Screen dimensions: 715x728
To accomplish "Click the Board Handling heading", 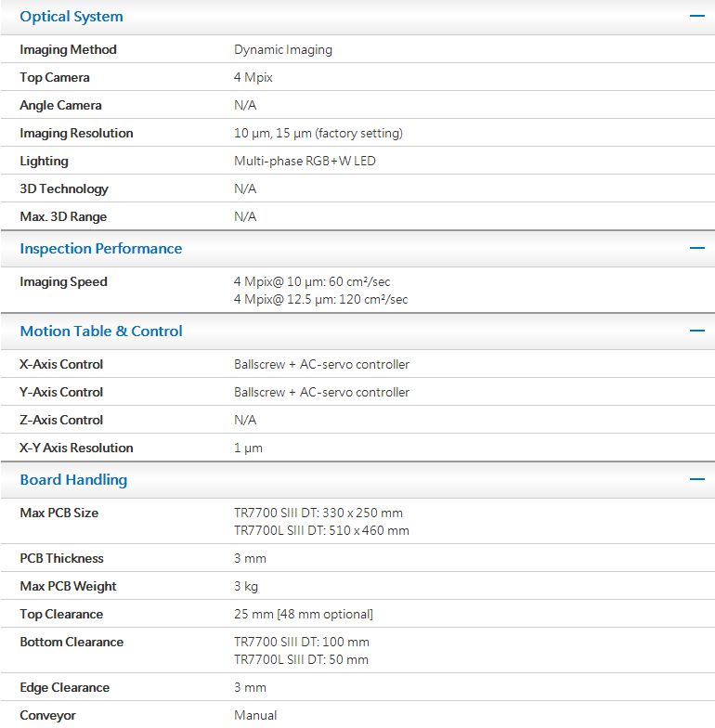I will coord(73,479).
